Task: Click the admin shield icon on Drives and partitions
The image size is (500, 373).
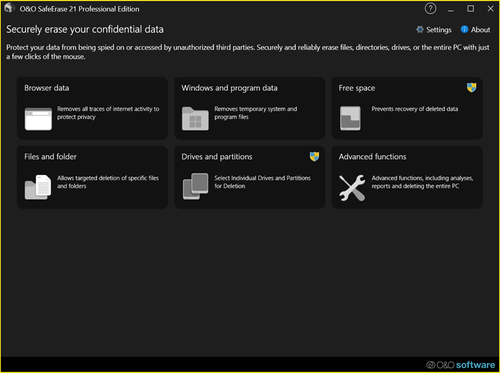Action: coord(314,156)
